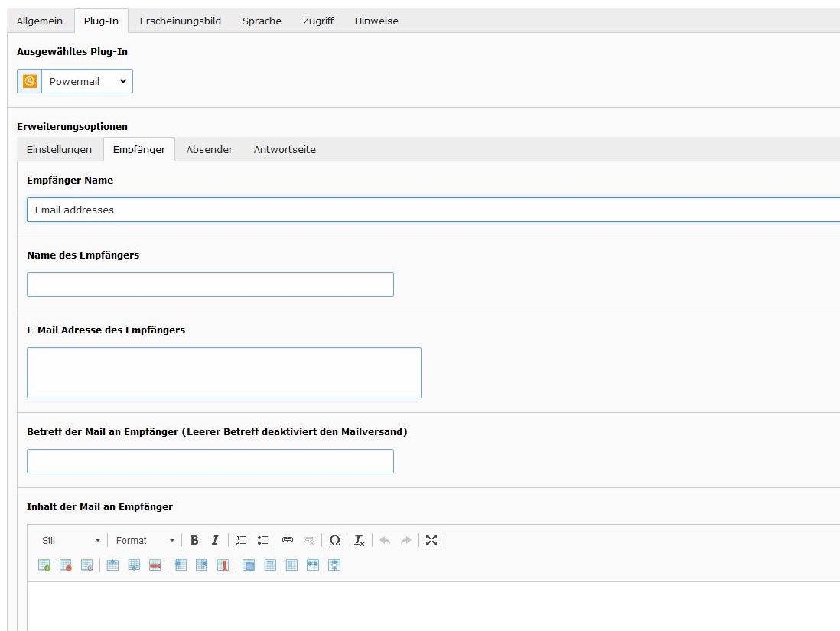Toggle italic text formatting
The height and width of the screenshot is (631, 840).
[215, 540]
